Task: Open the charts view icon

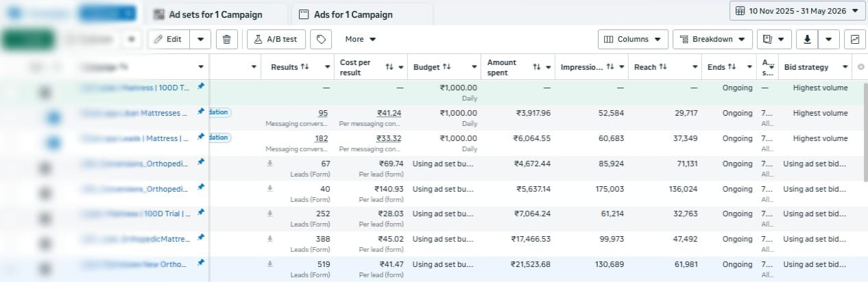Action: tap(855, 39)
